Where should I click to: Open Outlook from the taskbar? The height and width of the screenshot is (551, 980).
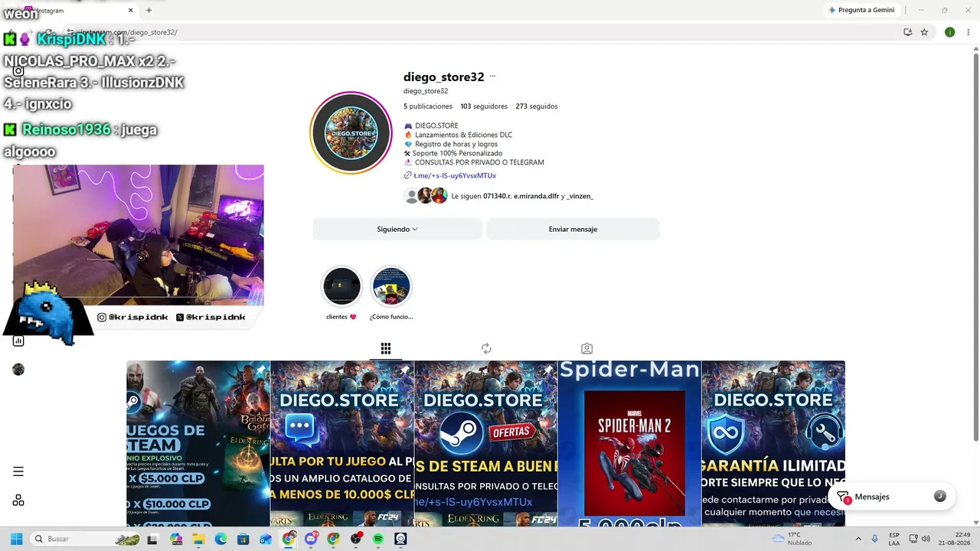266,539
